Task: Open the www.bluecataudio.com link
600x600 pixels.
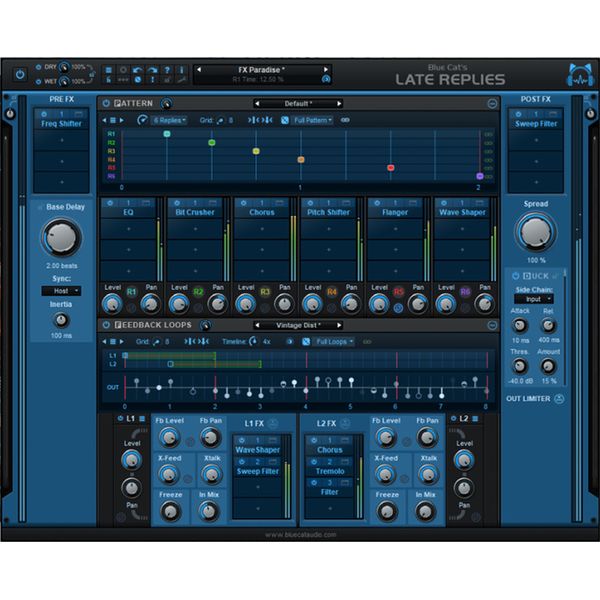Action: pyautogui.click(x=300, y=535)
